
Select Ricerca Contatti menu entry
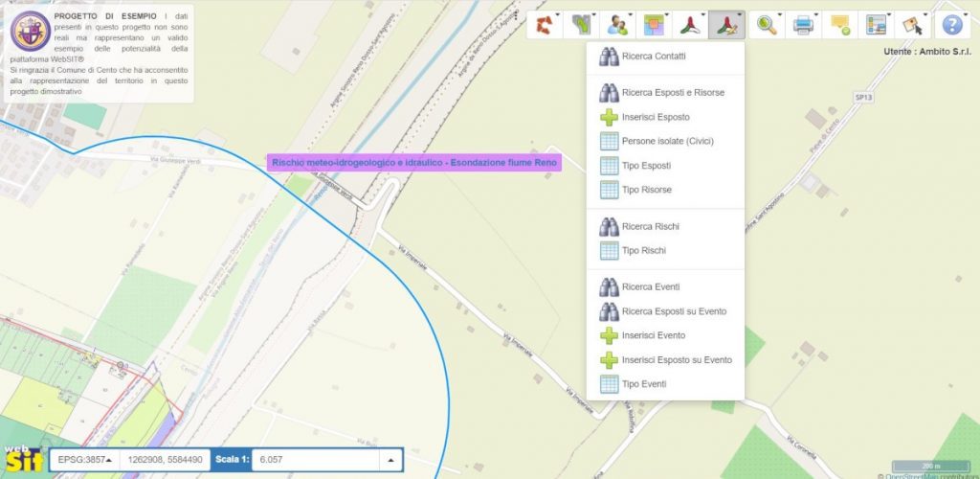pyautogui.click(x=653, y=57)
